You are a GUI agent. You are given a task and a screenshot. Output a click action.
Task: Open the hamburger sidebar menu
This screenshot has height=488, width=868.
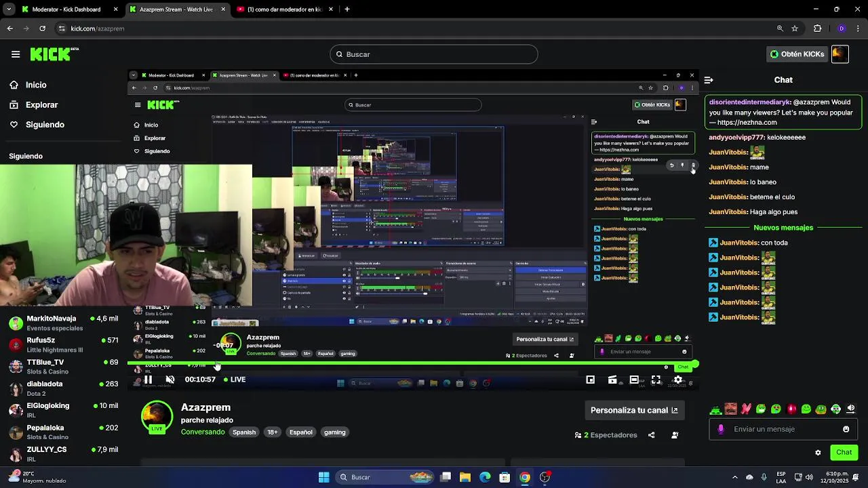tap(16, 54)
